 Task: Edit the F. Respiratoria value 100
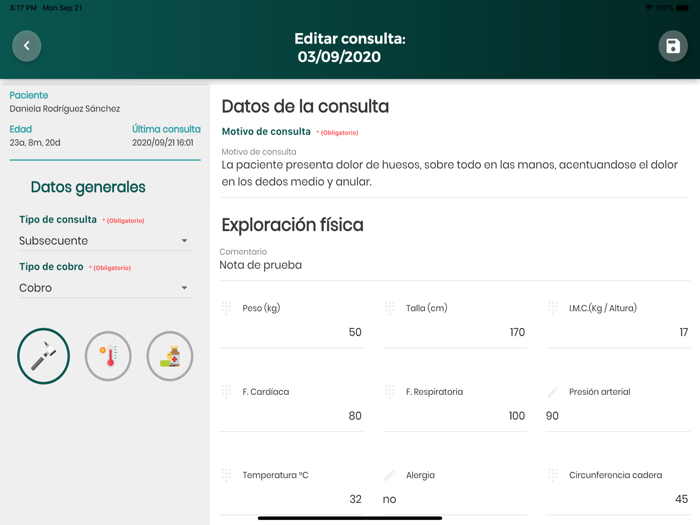tap(455, 416)
